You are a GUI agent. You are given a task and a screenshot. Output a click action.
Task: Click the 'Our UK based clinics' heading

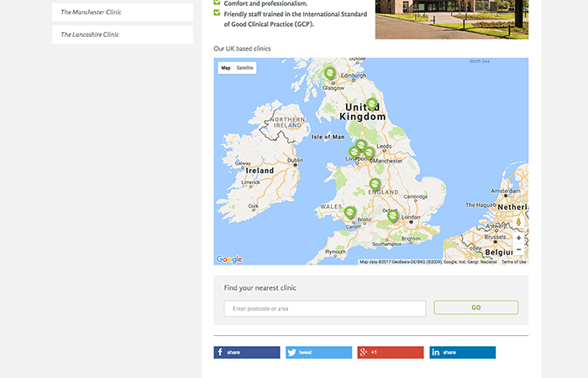pyautogui.click(x=242, y=49)
